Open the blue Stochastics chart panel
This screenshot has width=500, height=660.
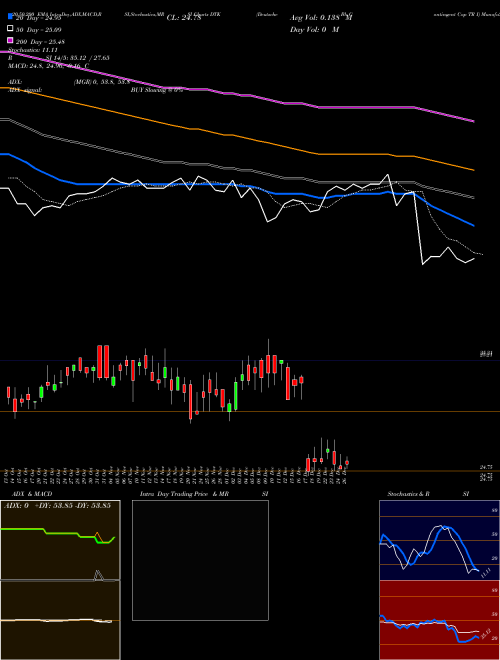tap(439, 540)
